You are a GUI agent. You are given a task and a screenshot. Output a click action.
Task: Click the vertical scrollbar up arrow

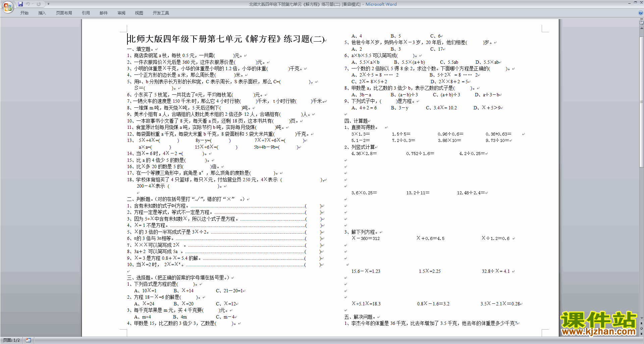[x=642, y=28]
